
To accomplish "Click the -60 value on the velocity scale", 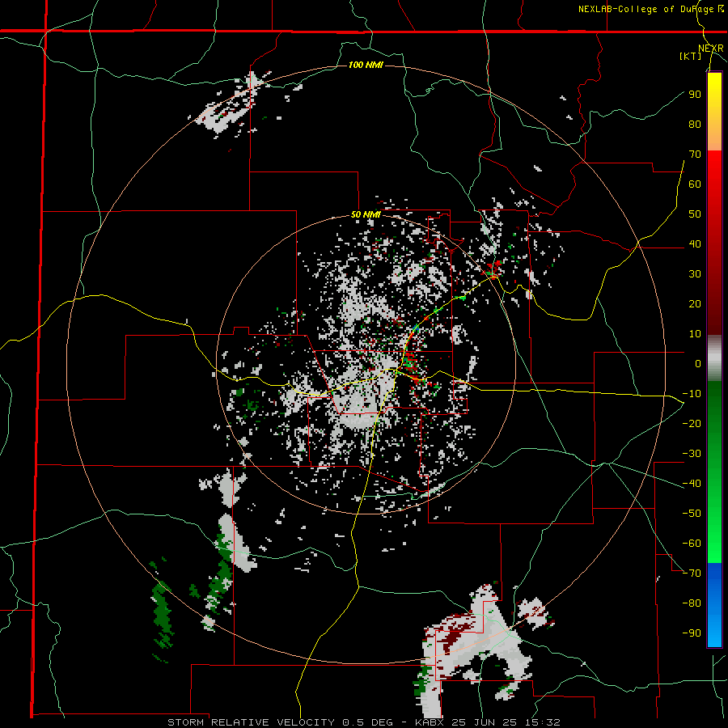I will (x=692, y=544).
